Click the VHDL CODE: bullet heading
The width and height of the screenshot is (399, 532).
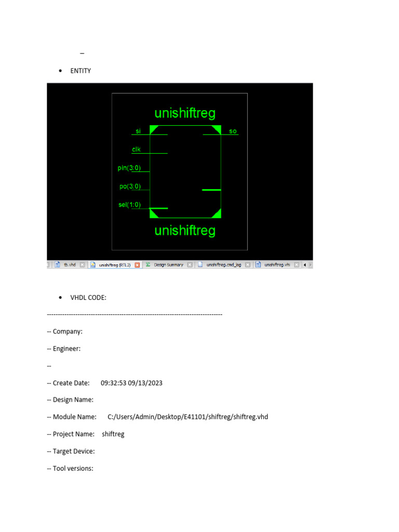(x=88, y=298)
